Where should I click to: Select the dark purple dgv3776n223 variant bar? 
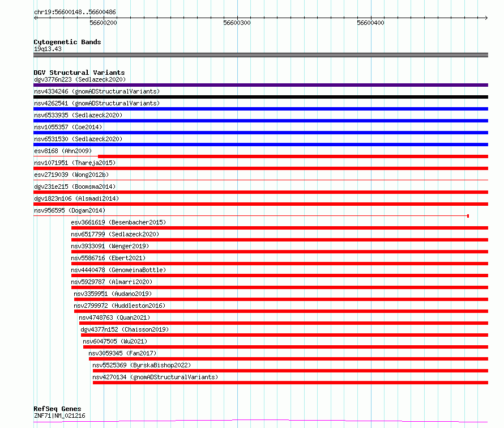point(260,85)
